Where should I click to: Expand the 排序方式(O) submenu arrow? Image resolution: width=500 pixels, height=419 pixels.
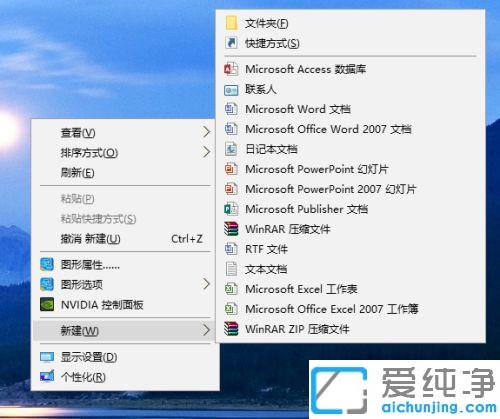207,152
